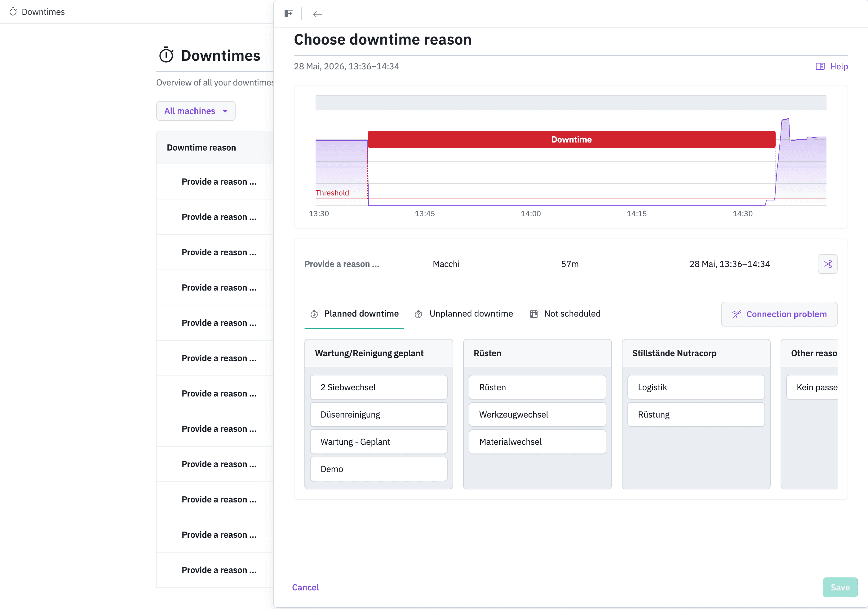Choose Materialwechsel reason

click(537, 442)
